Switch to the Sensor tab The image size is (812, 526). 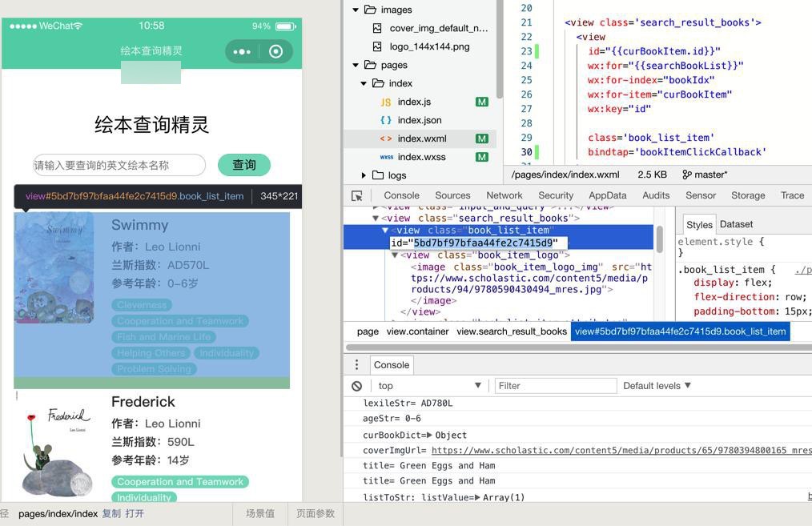701,195
